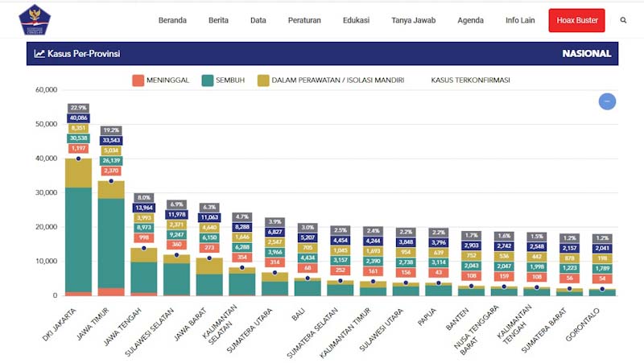
Task: Hide the Dalam Perawatan / Isolasi Mandiri series
Action: point(330,80)
